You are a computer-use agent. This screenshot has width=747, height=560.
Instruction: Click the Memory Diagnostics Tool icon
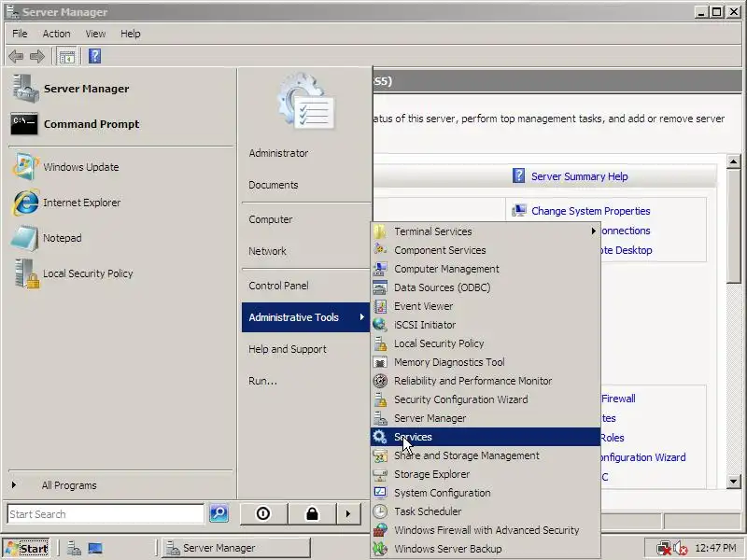pos(380,362)
